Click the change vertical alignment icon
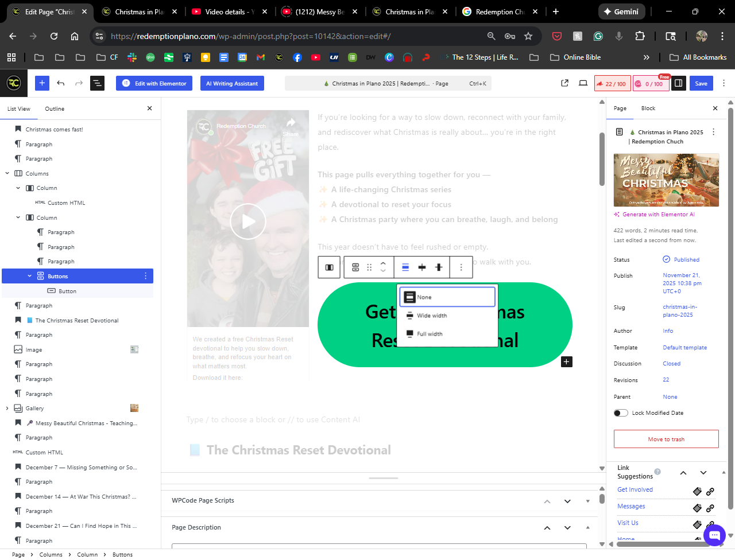This screenshot has height=560, width=735. [x=439, y=267]
